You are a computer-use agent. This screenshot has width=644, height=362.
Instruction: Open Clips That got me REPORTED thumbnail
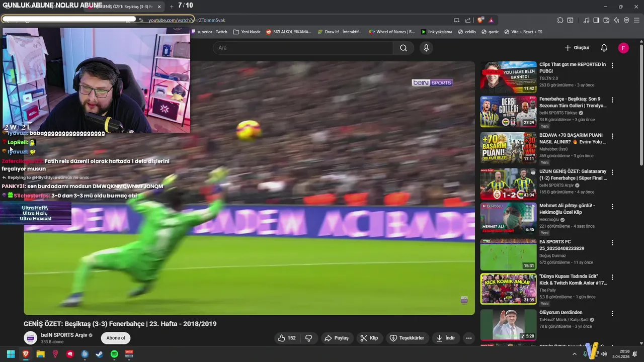pyautogui.click(x=508, y=77)
